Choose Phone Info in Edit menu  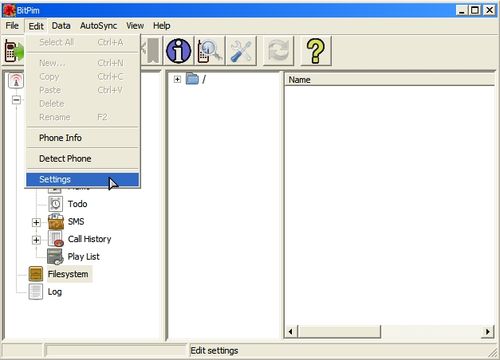83,138
